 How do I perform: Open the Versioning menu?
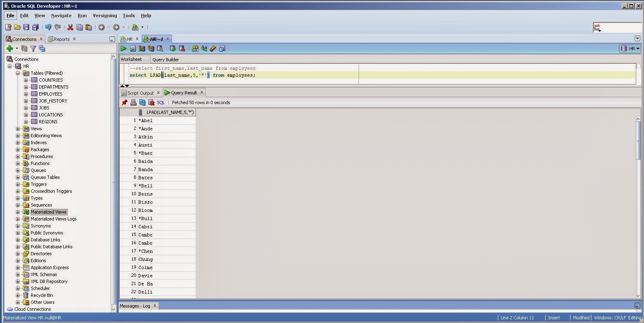[105, 16]
